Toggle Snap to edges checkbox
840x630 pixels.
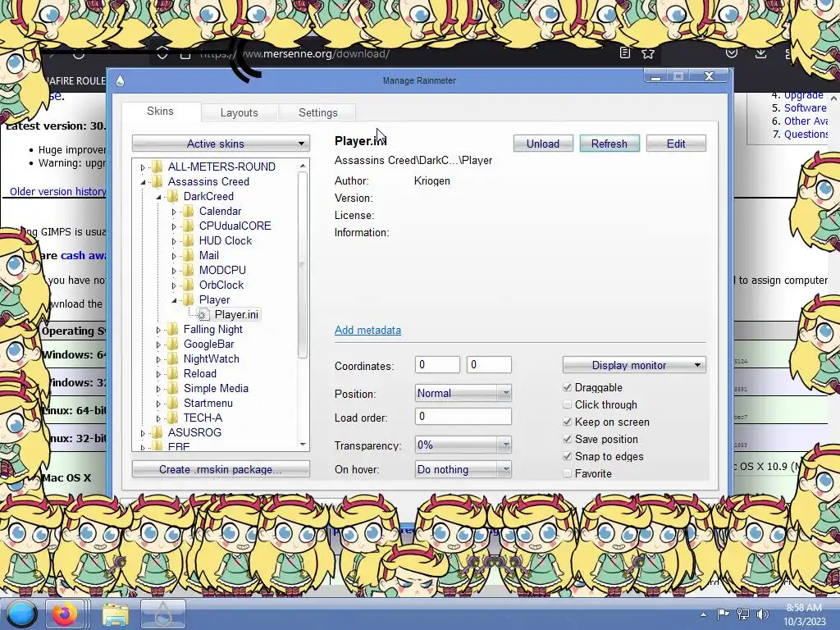click(x=568, y=456)
